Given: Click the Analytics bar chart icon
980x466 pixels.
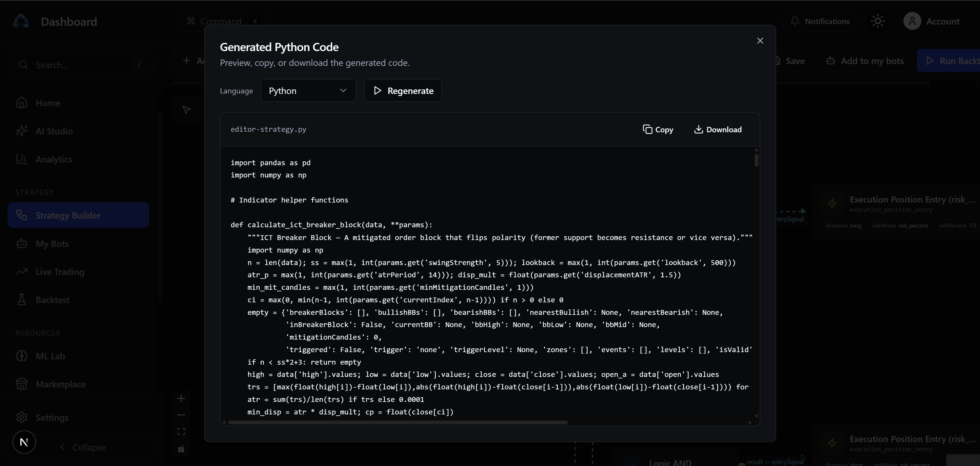Looking at the screenshot, I should pyautogui.click(x=22, y=159).
